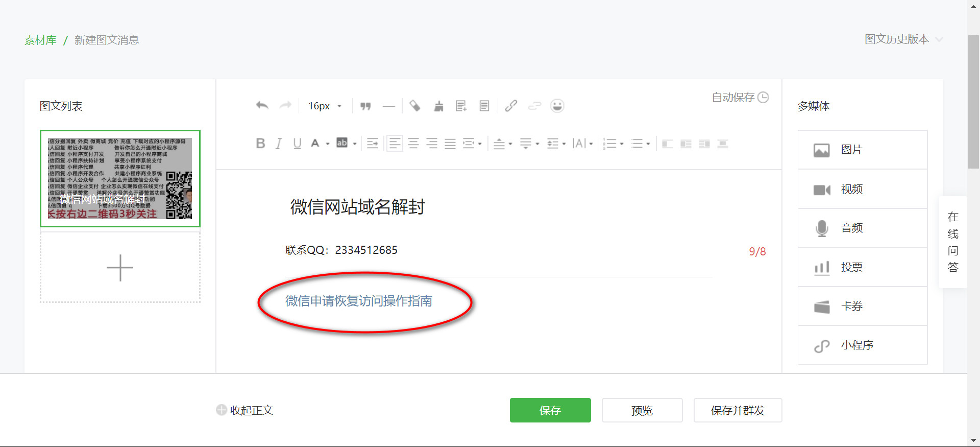Image resolution: width=980 pixels, height=447 pixels.
Task: Insert a hyperlink
Action: point(511,106)
